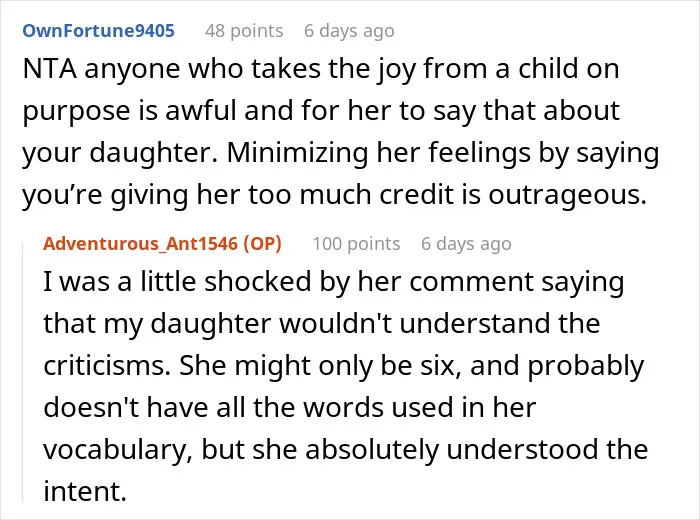Open Adventurous_Ant1546's user profile
Screen dimensions: 700x520
[x=141, y=244]
